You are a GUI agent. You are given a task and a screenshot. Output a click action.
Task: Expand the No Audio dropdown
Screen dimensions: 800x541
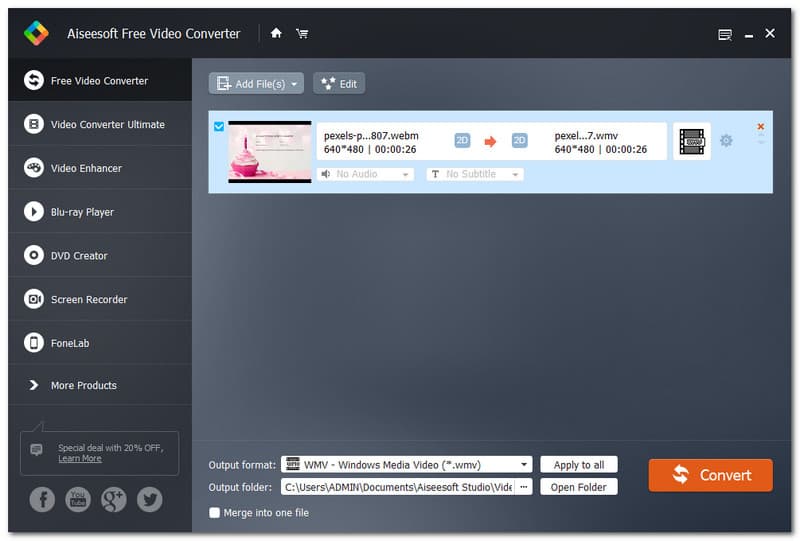click(365, 174)
